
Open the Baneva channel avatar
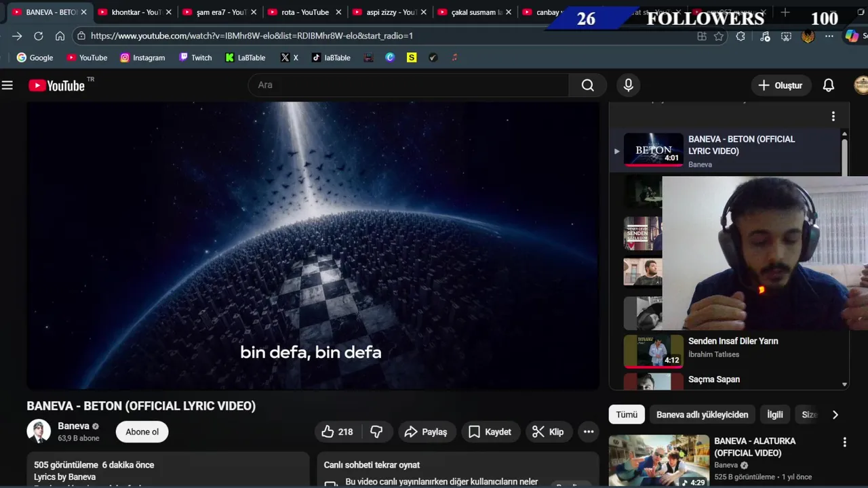pos(39,431)
